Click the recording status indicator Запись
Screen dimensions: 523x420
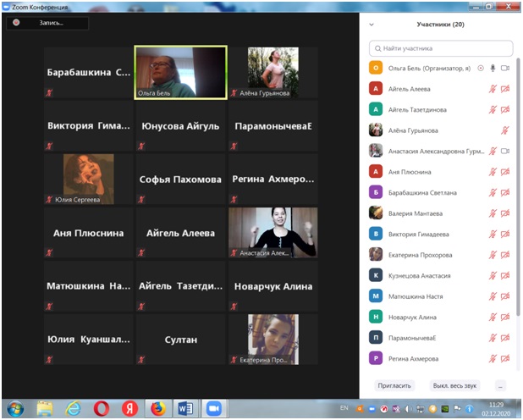[47, 23]
